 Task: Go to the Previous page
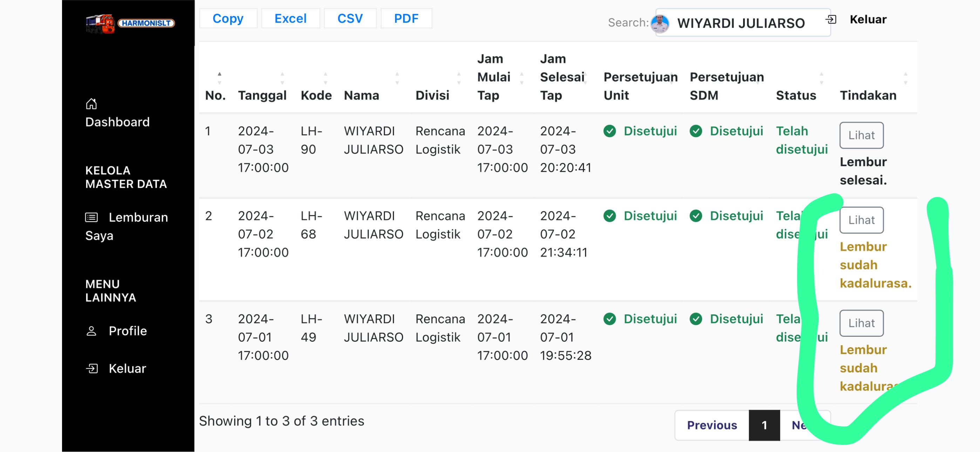712,425
